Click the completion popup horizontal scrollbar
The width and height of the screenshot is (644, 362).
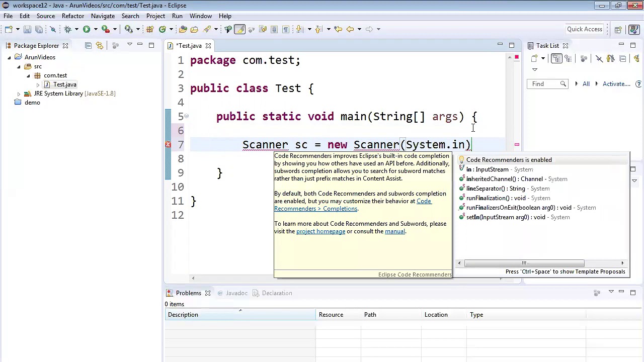pyautogui.click(x=525, y=263)
